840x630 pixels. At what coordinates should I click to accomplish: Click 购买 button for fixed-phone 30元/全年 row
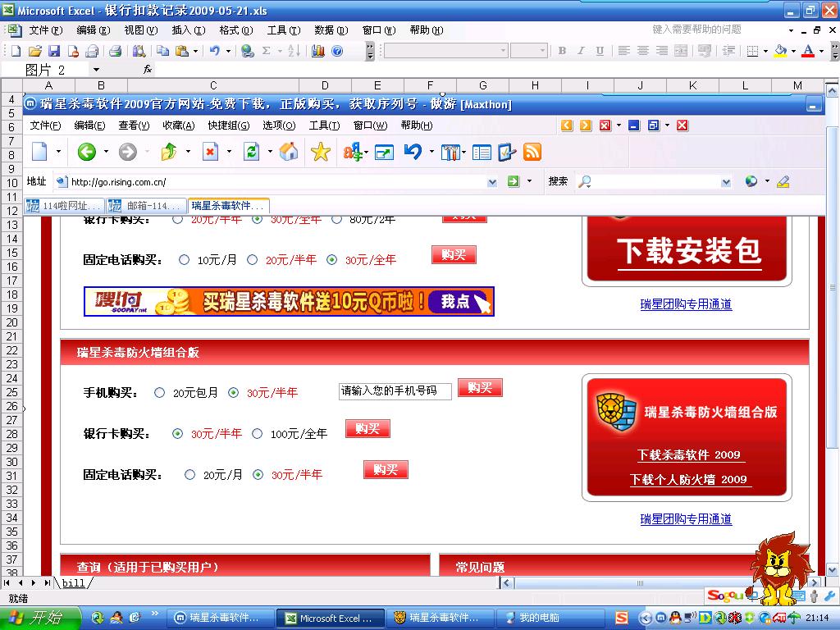pos(454,255)
